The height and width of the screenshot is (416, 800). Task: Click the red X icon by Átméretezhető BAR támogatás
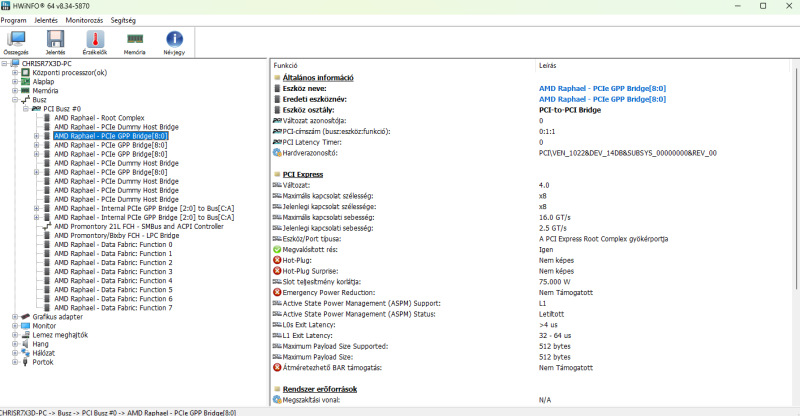[x=277, y=368]
